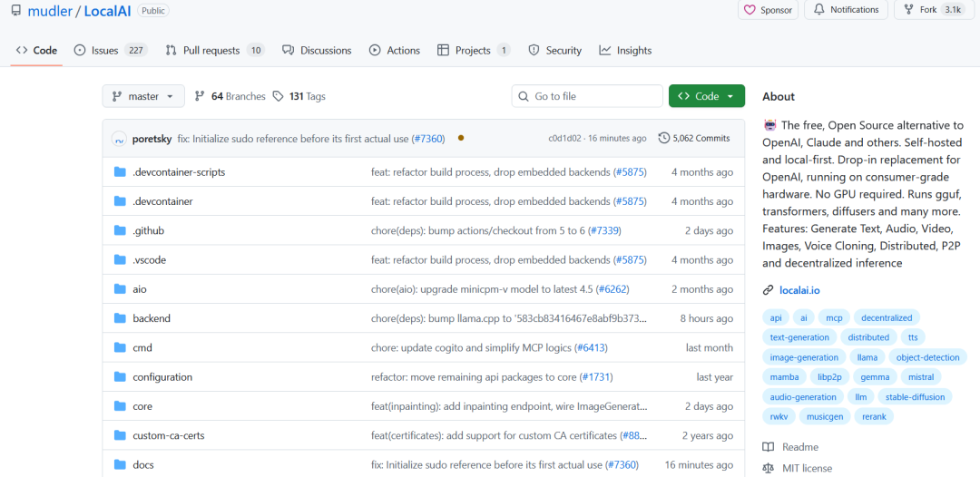Viewport: 980px width, 477px height.
Task: Click the tags icon beside 131 Tags
Action: tap(279, 96)
